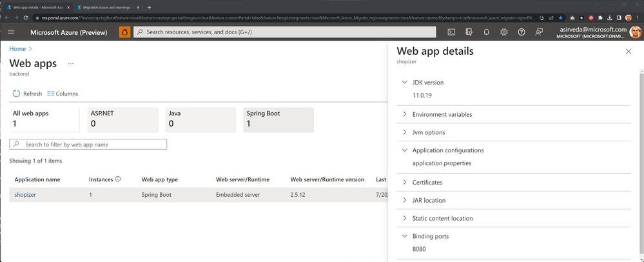The height and width of the screenshot is (262, 644).
Task: Click the orange bug report icon
Action: tap(125, 32)
